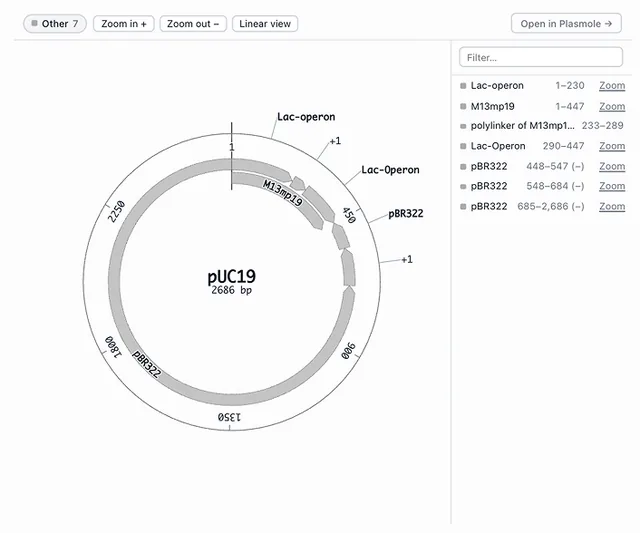This screenshot has height=533, width=640.
Task: Select the polylinker of M13mp1... row
Action: click(542, 126)
